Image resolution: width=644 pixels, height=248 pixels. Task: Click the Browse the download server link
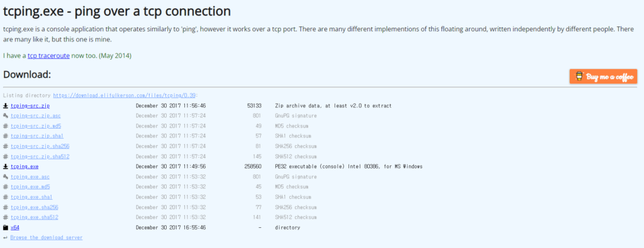pyautogui.click(x=47, y=237)
